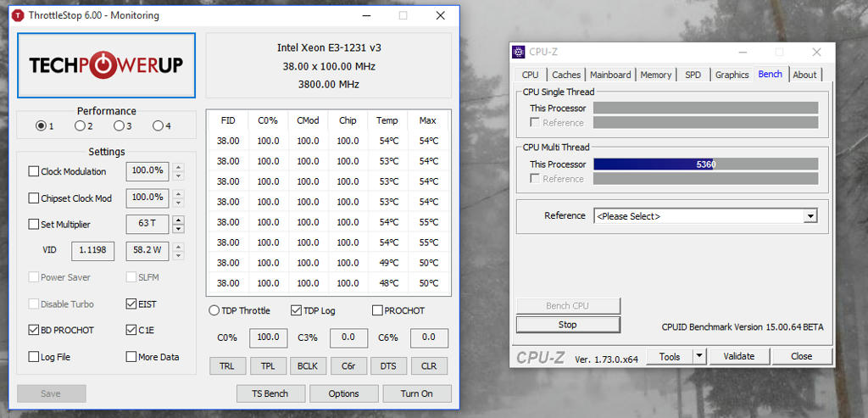Select Performance profile 3

coord(119,125)
